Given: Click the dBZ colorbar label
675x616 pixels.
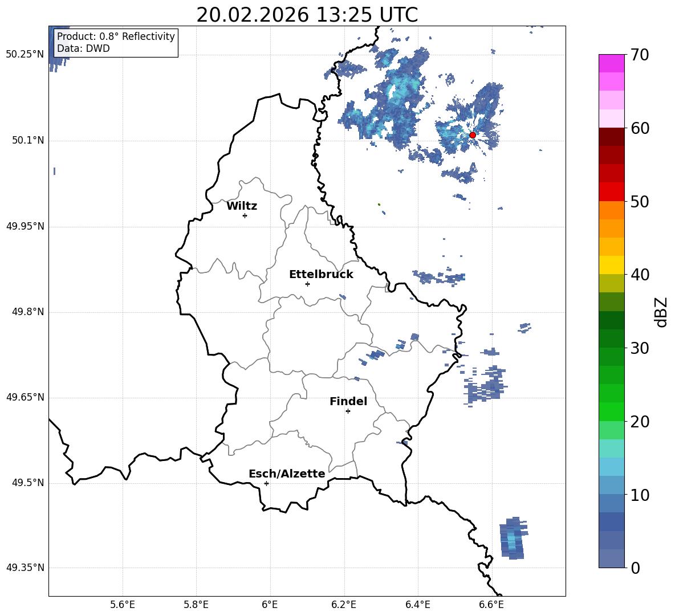Looking at the screenshot, I should click(x=661, y=312).
